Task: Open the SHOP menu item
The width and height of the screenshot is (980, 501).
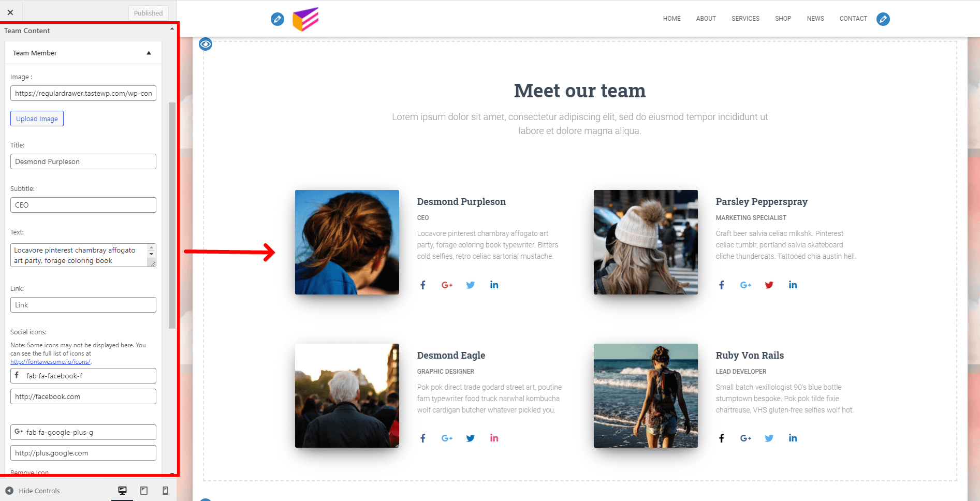Action: (783, 19)
